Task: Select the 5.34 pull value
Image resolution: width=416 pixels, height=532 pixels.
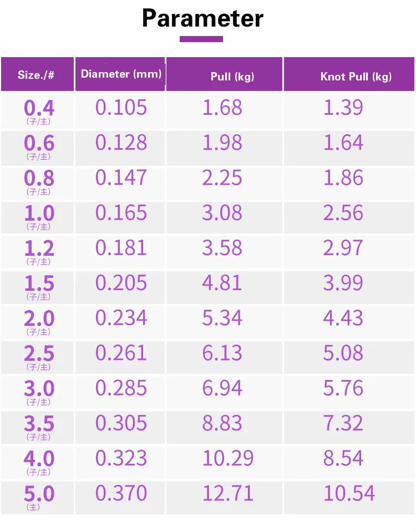Action: (x=222, y=318)
